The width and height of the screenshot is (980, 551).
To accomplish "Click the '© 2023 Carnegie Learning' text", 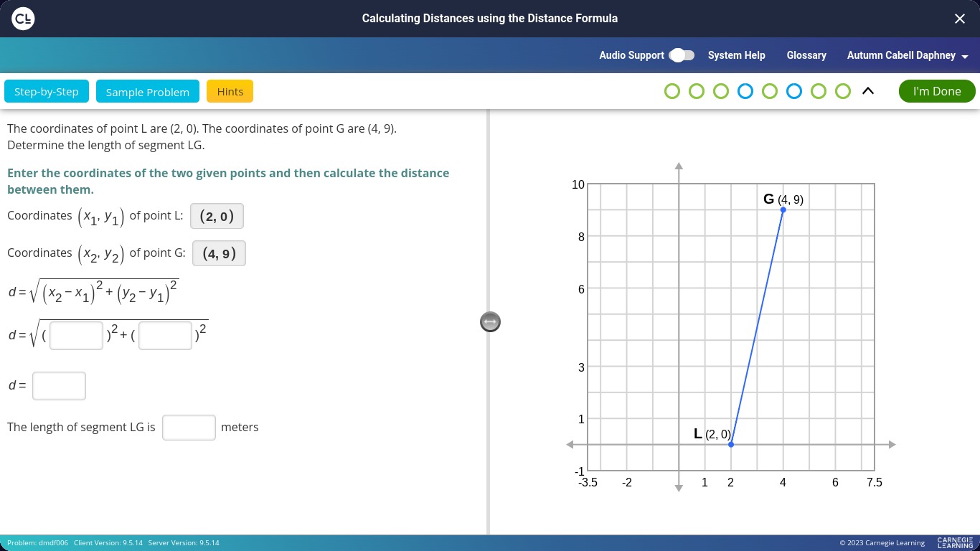I will pos(882,543).
